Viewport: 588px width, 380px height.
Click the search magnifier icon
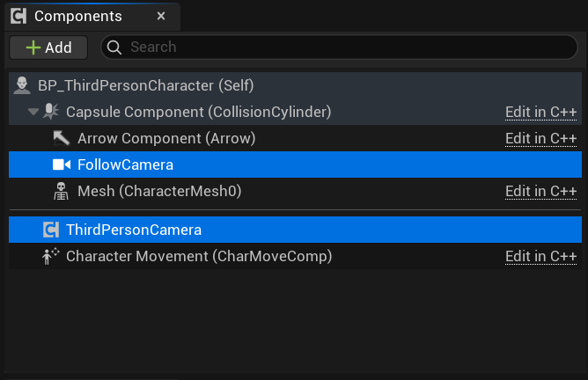coord(116,47)
